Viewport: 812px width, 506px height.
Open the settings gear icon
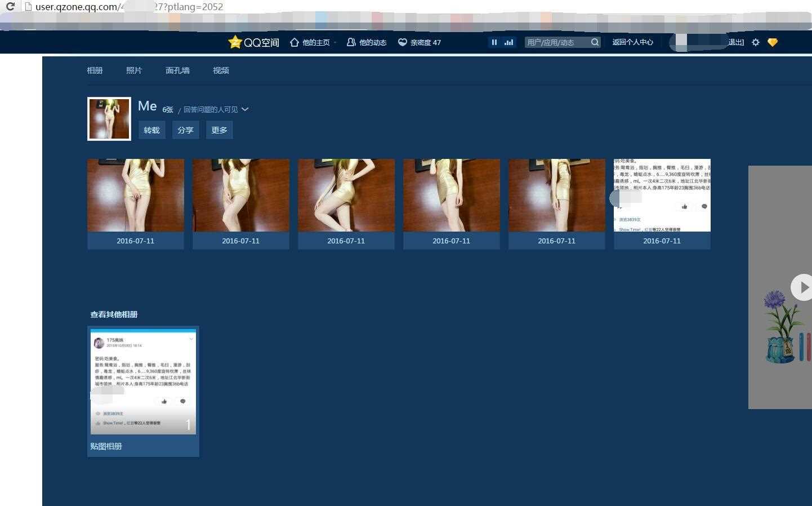[756, 42]
